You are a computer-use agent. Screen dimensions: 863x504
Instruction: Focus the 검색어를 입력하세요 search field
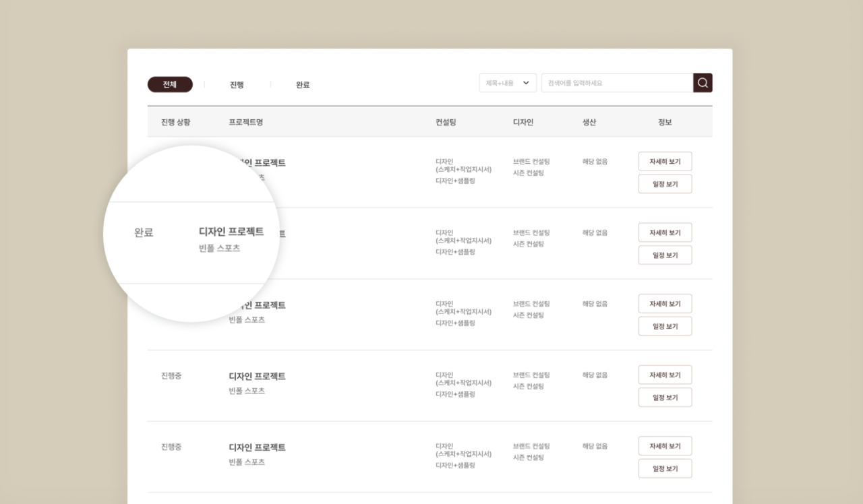617,83
